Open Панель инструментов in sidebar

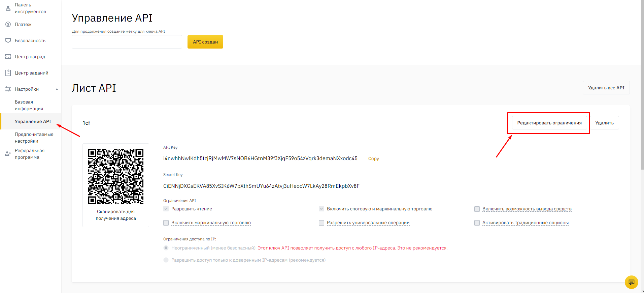[x=30, y=8]
